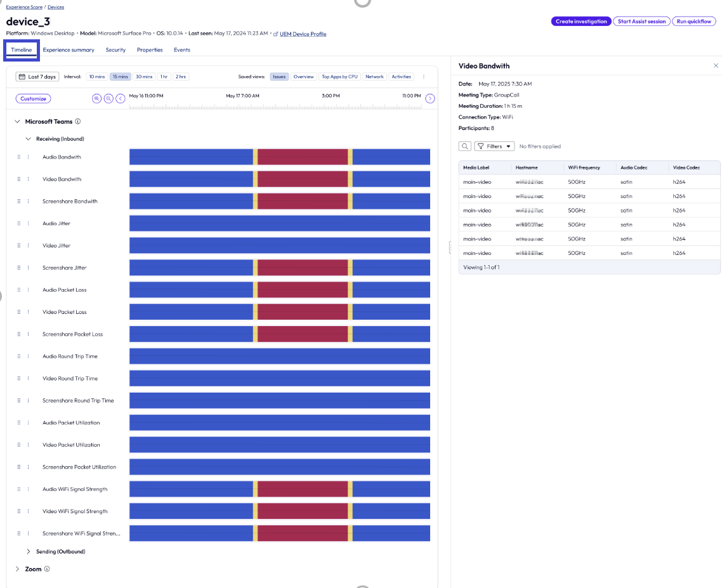Viewport: 722px width, 588px height.
Task: Click drag handle for Screenshare Jitter row
Action: (19, 268)
